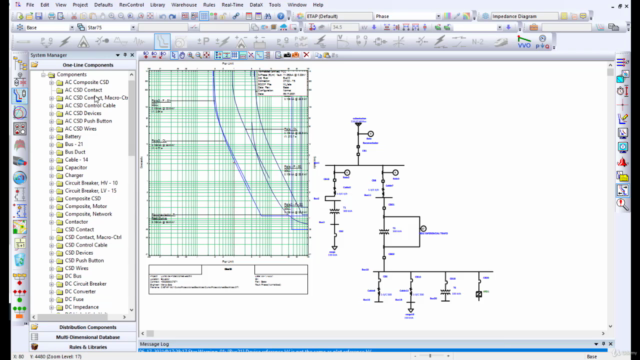Click the canvas horizontal scrollbar thumb
Image resolution: width=640 pixels, height=360 pixels.
click(150, 333)
